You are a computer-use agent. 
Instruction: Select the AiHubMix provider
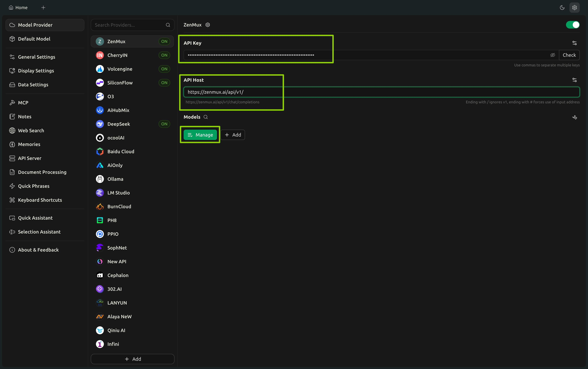point(132,110)
